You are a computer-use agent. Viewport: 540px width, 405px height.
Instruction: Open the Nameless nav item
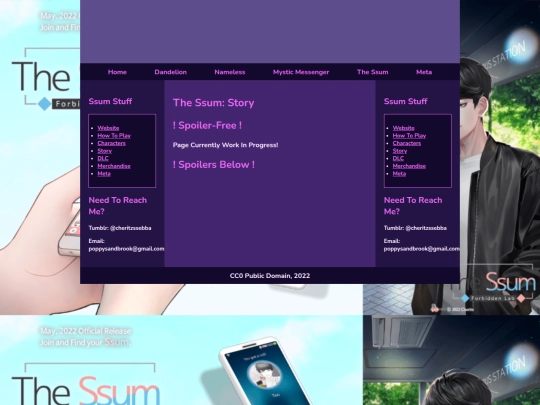230,72
